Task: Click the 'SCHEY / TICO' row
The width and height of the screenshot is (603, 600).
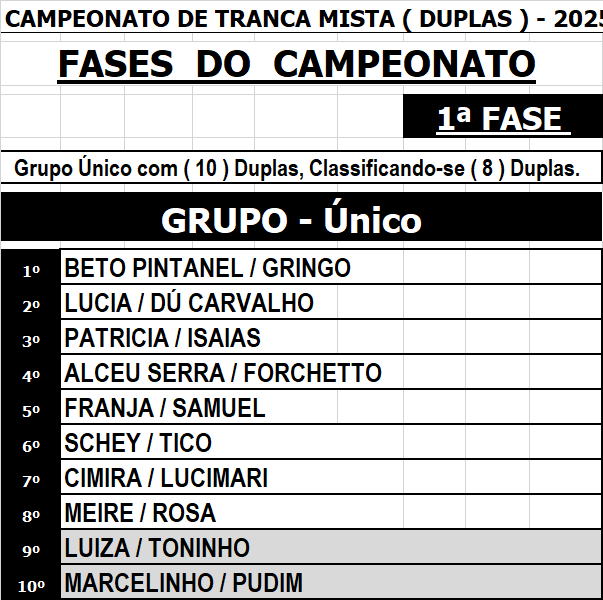Action: 139,443
